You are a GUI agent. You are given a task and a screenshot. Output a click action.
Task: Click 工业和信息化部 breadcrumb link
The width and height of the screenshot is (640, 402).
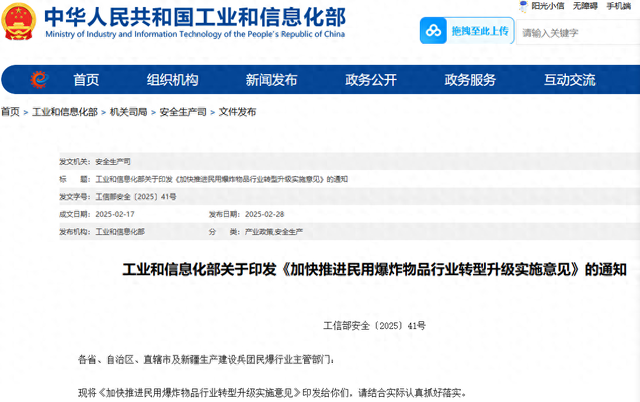point(65,113)
